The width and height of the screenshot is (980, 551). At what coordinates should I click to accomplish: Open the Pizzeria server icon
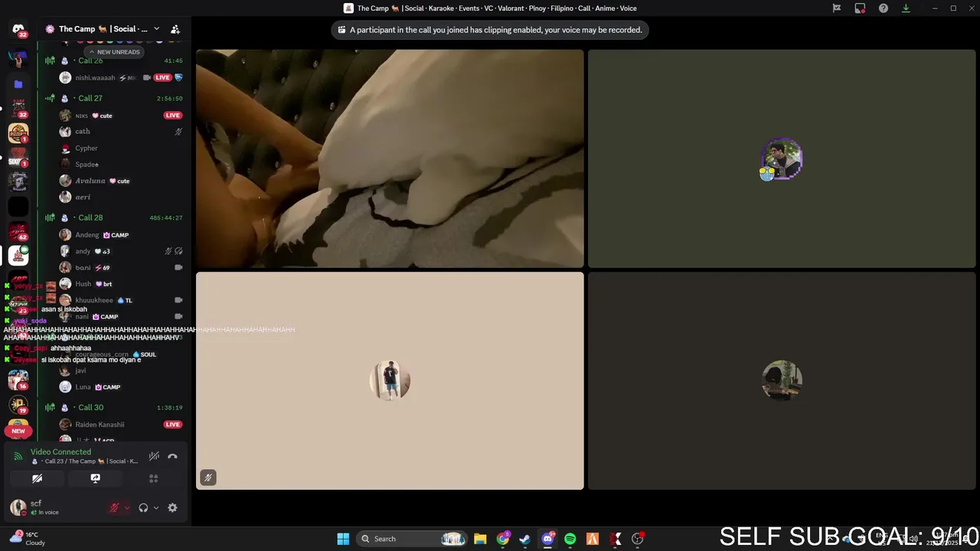[18, 132]
